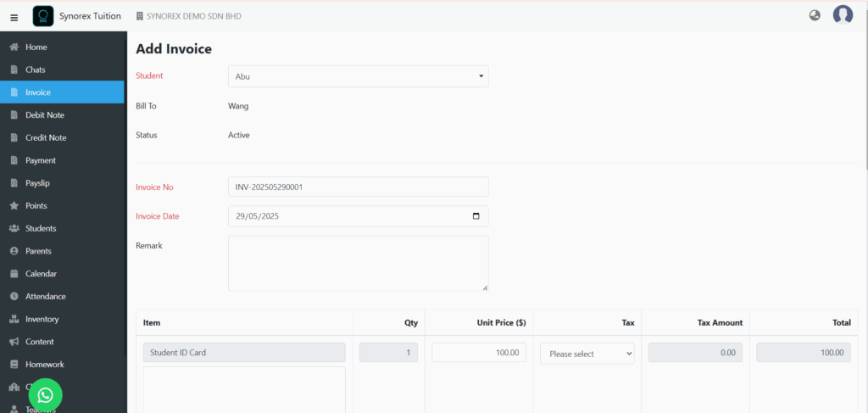868x413 pixels.
Task: Click the Total field showing 100.00
Action: pos(804,352)
